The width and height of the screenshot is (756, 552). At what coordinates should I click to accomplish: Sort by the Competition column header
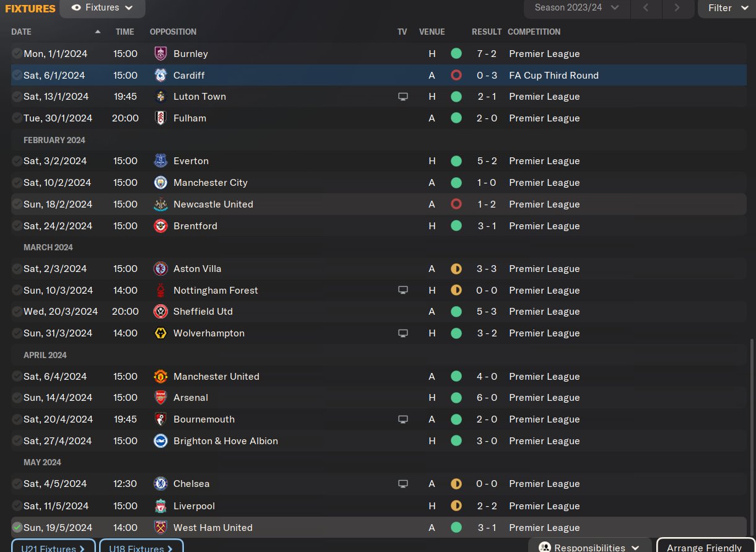[x=534, y=32]
